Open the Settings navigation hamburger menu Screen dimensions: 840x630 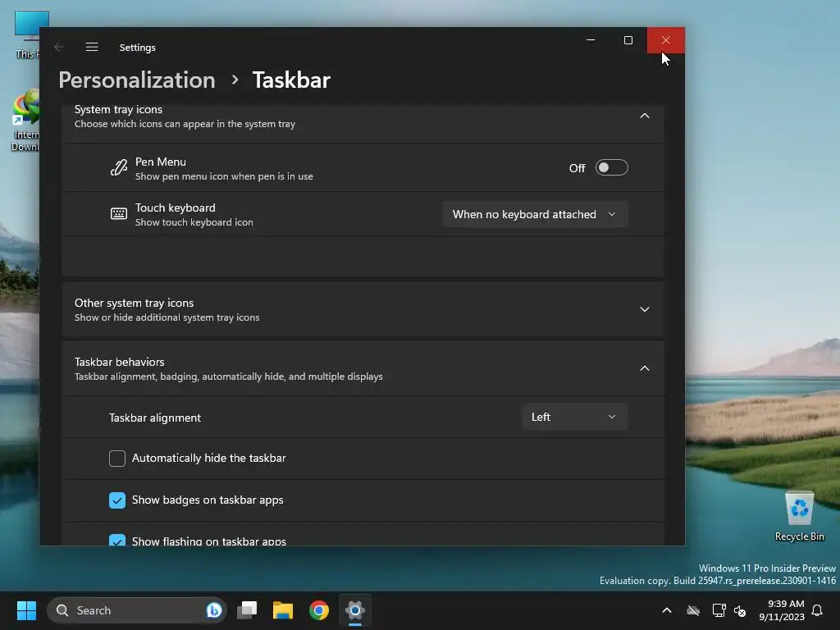click(x=92, y=47)
